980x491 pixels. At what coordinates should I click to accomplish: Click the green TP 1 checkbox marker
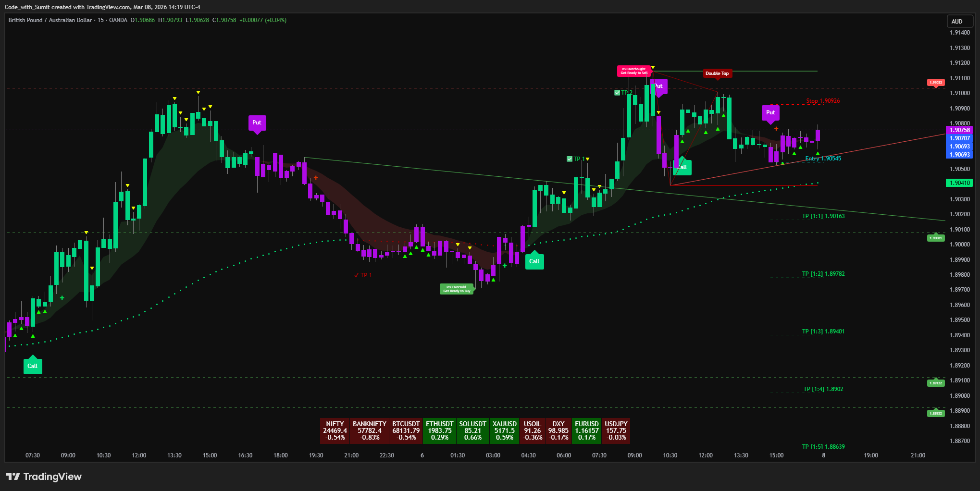point(570,159)
